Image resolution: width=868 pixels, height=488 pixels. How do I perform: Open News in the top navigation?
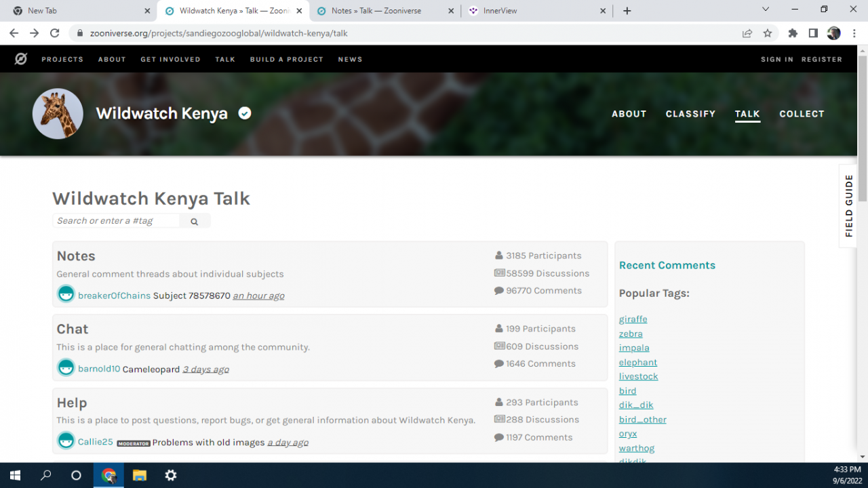point(350,60)
